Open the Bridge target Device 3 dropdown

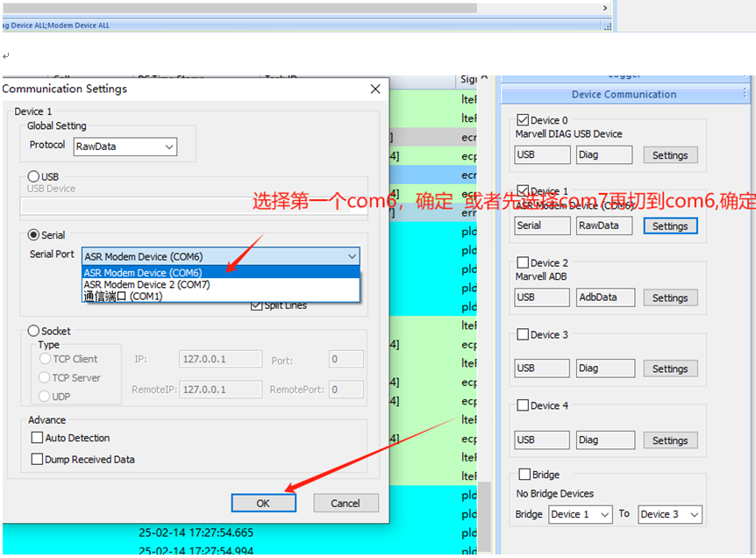click(670, 515)
